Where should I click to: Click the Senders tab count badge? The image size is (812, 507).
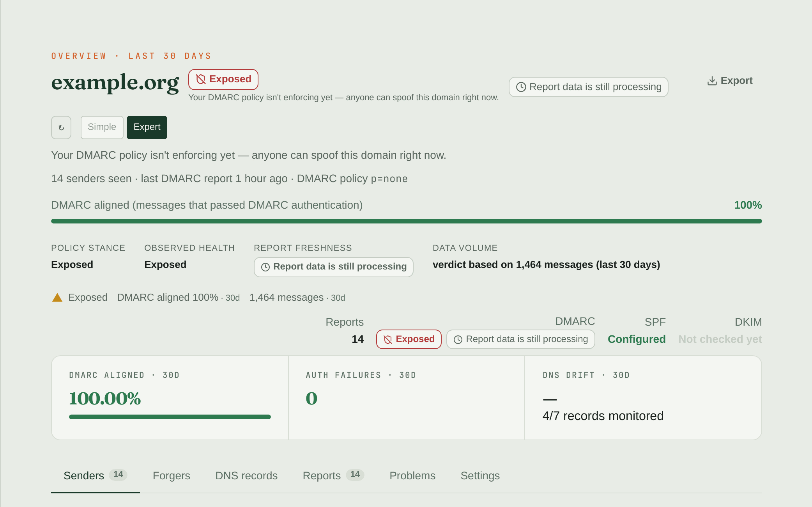(x=118, y=475)
